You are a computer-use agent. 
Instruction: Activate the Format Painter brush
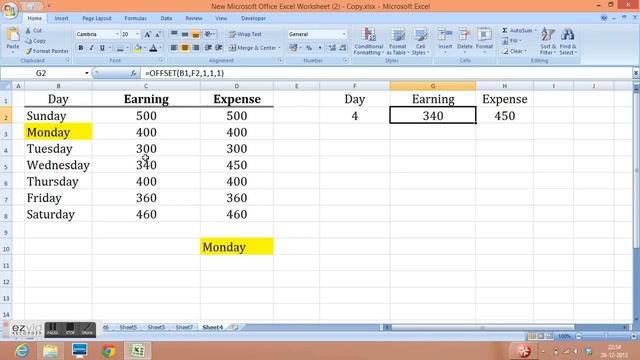[x=46, y=51]
